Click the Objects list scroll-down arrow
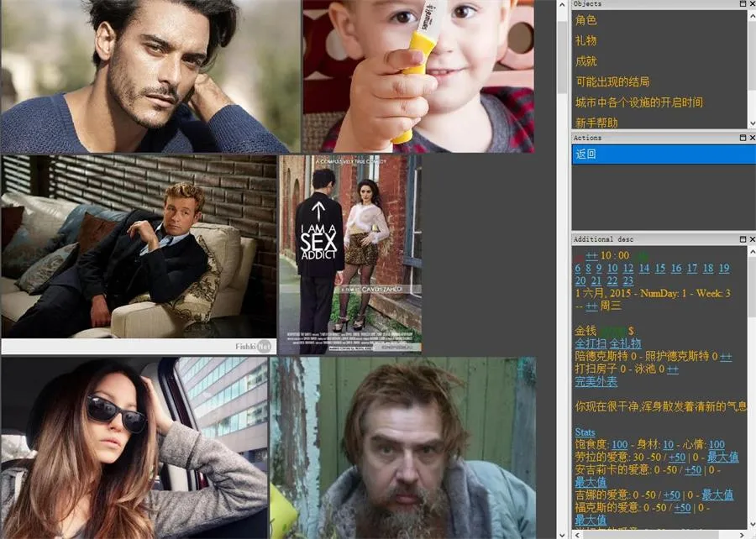Screen dimensions: 756x539 point(751,123)
